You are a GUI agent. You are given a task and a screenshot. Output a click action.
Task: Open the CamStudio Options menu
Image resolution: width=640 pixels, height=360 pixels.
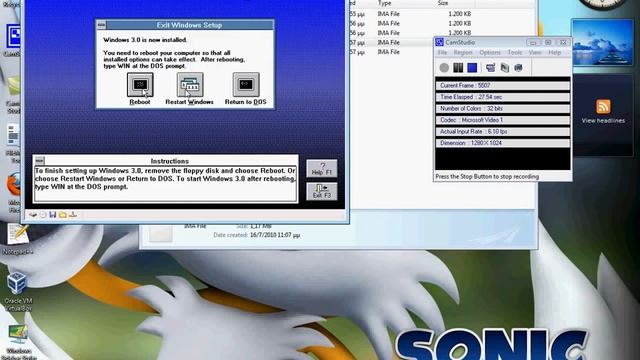click(x=490, y=53)
